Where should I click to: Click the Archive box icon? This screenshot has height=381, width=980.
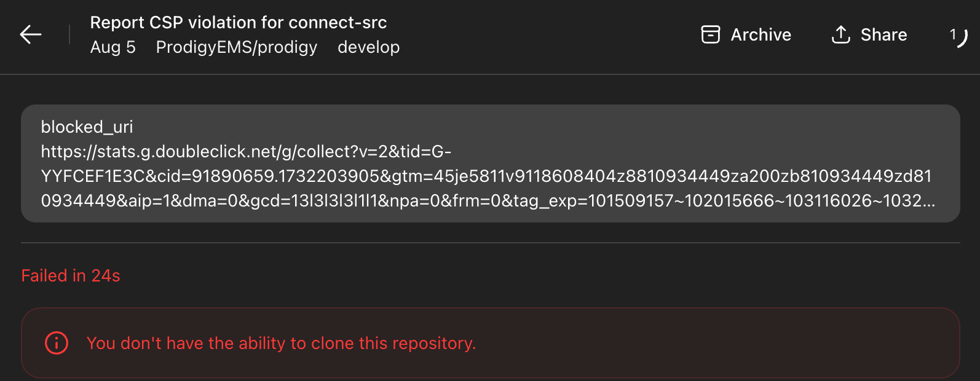click(x=710, y=34)
